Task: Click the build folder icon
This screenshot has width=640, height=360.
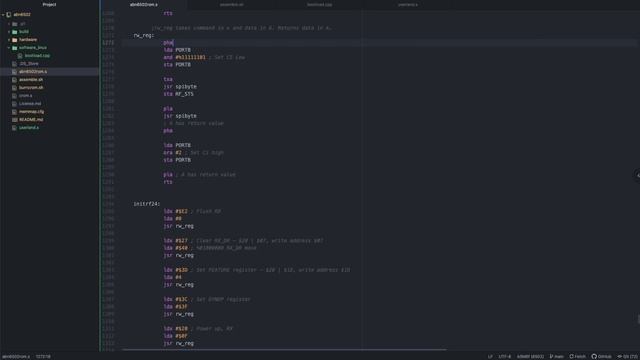Action: click(15, 32)
